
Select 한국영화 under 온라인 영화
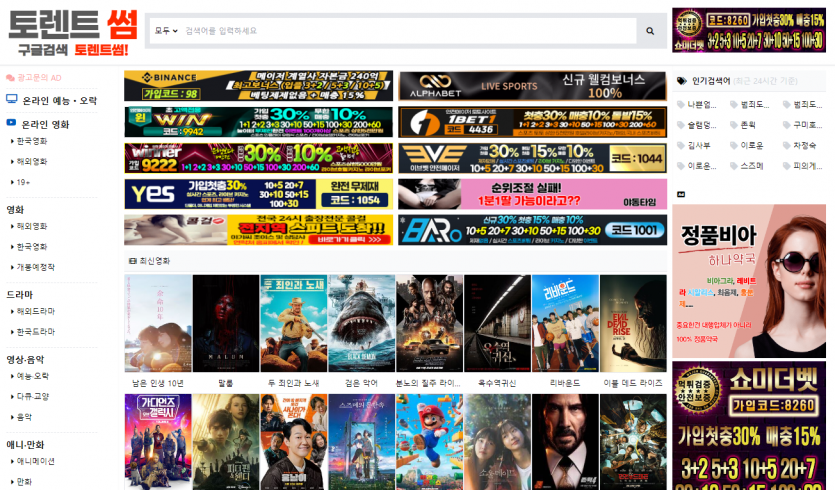point(31,141)
